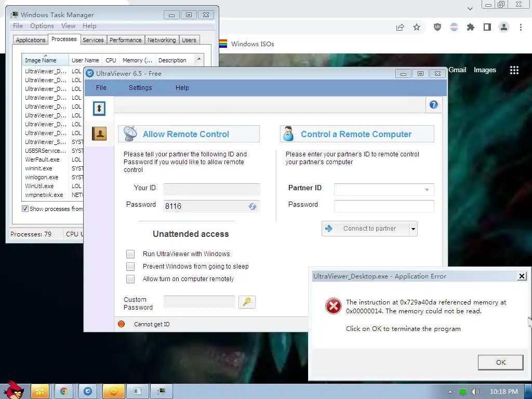This screenshot has width=532, height=399.
Task: Click the volume speaker tray icon
Action: (475, 392)
